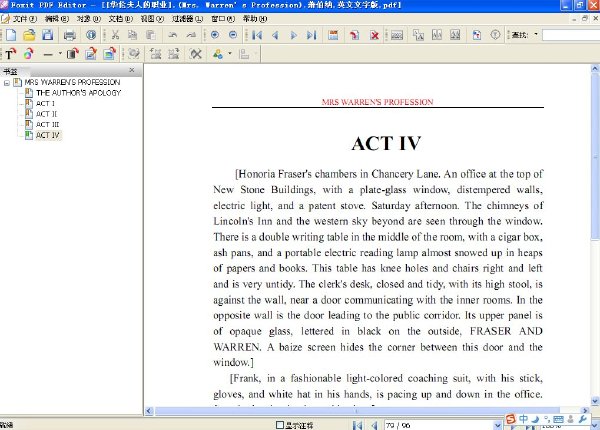Insert page using the red arrow page icon
The image size is (600, 430).
[354, 35]
